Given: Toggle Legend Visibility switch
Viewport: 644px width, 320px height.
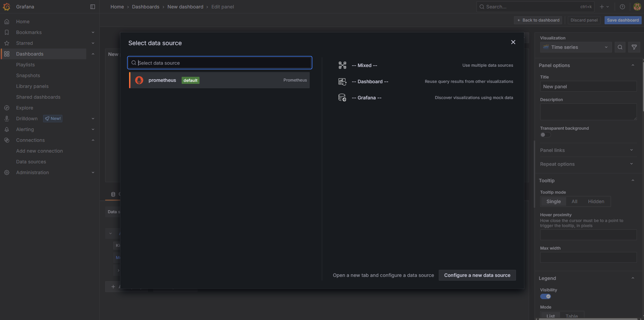Looking at the screenshot, I should pos(545,296).
